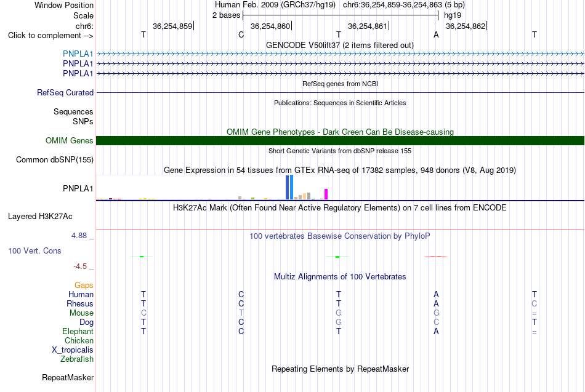Click the magenta bar in GTEx expression chart

(x=326, y=194)
